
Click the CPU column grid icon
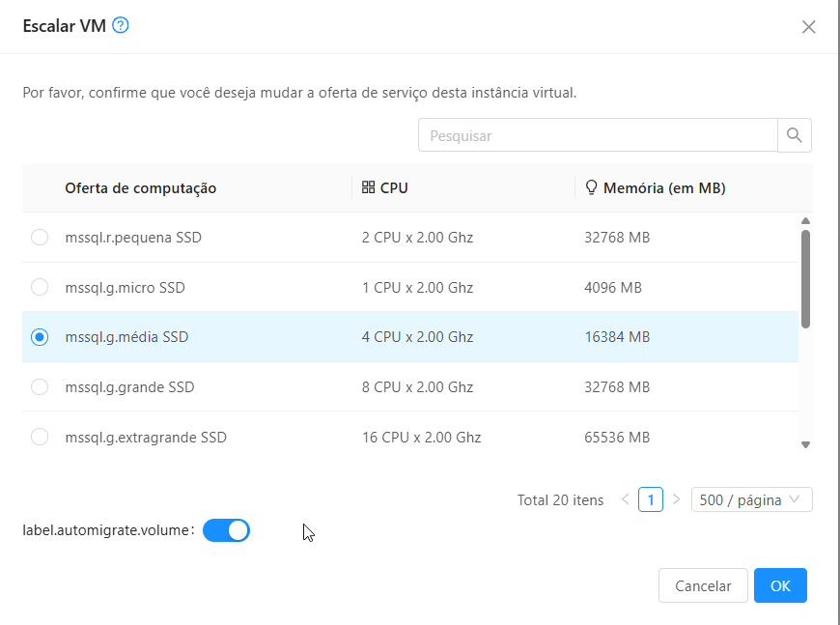point(368,187)
